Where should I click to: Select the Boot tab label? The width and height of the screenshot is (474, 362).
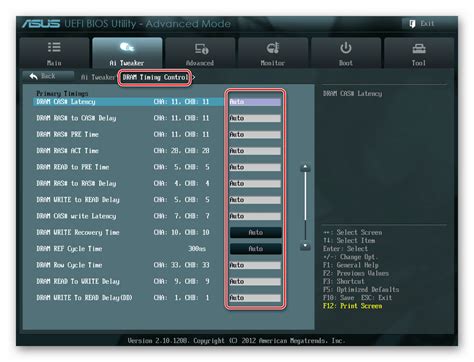click(x=346, y=63)
